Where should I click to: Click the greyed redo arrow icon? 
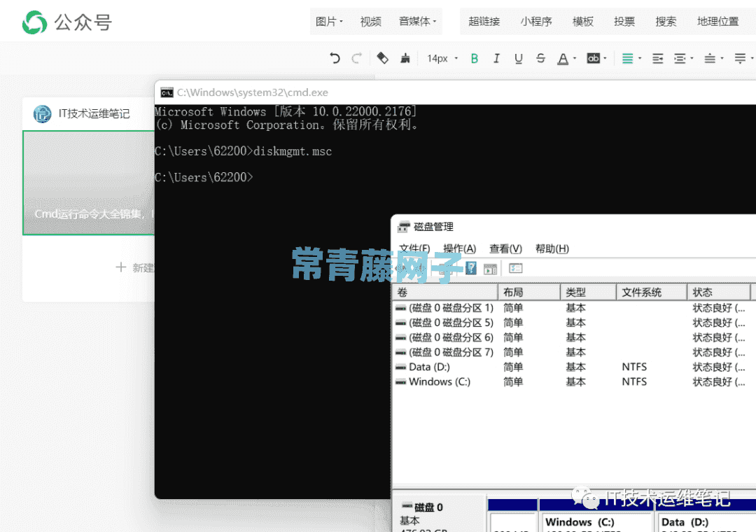(357, 58)
